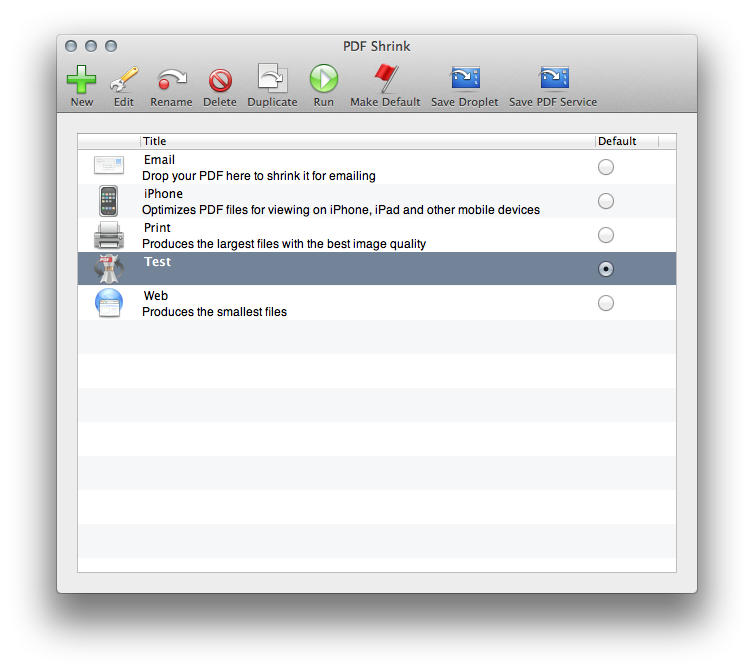This screenshot has height=672, width=754.
Task: Click the Test PDF Shrink icon
Action: click(x=109, y=268)
